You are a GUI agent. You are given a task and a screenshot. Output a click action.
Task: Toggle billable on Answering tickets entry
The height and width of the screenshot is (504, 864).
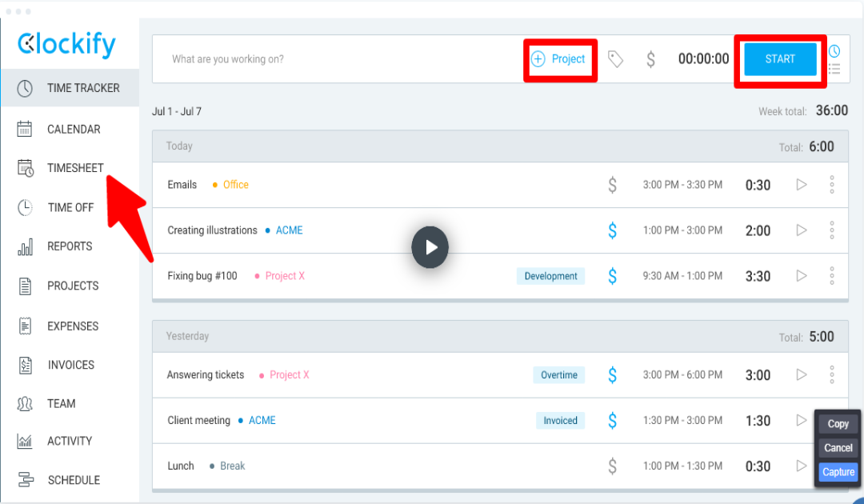612,375
